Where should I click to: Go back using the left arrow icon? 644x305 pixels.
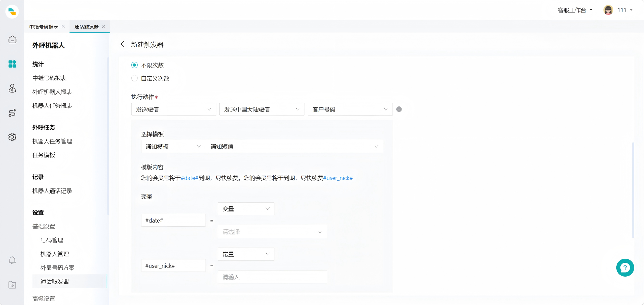point(123,44)
